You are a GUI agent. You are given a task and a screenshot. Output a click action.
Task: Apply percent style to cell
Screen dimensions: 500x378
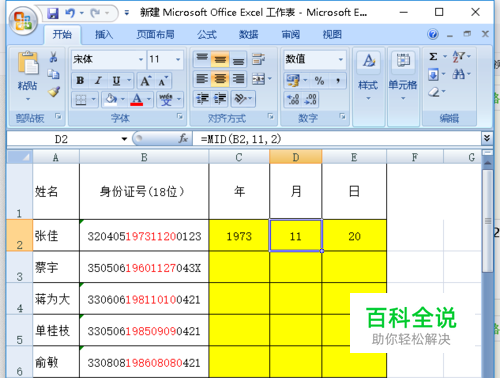319,80
